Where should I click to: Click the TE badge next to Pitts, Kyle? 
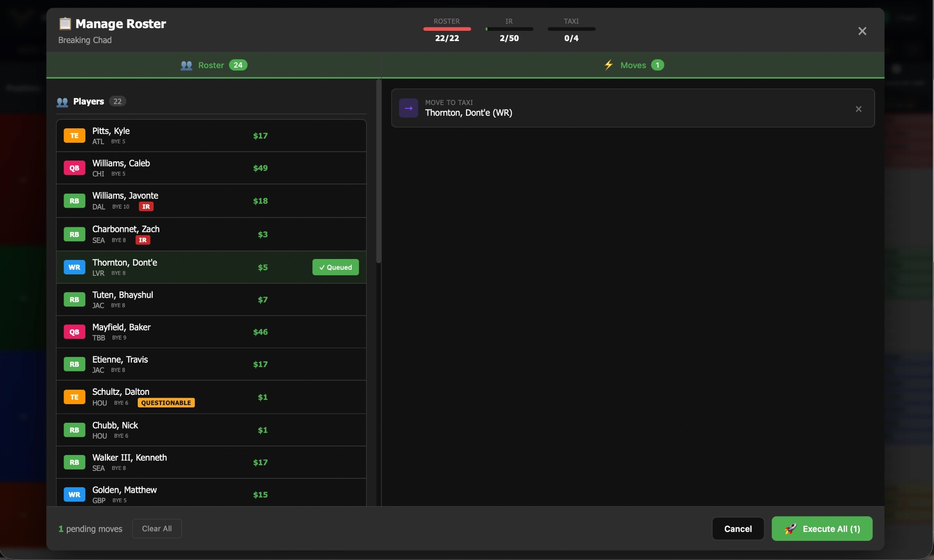(x=74, y=135)
